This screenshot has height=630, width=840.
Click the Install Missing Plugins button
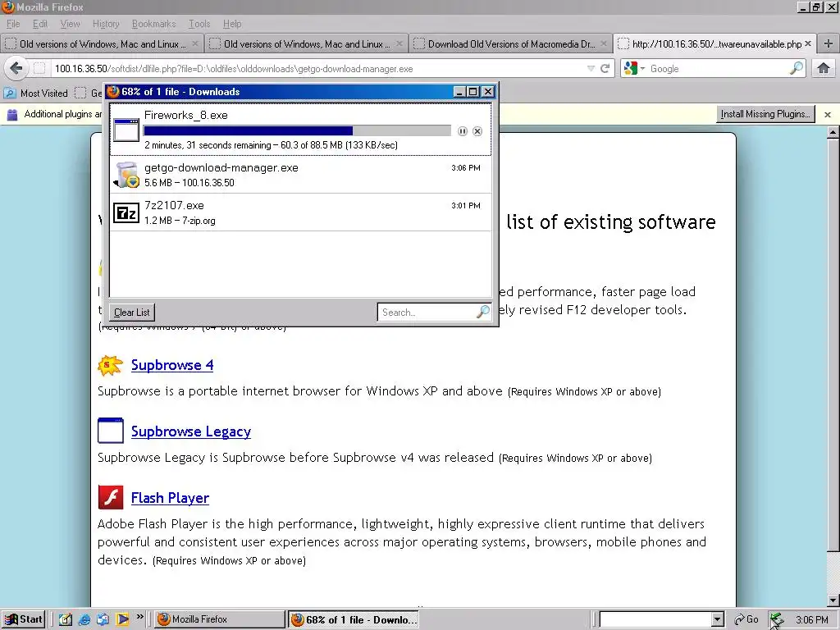click(x=765, y=114)
